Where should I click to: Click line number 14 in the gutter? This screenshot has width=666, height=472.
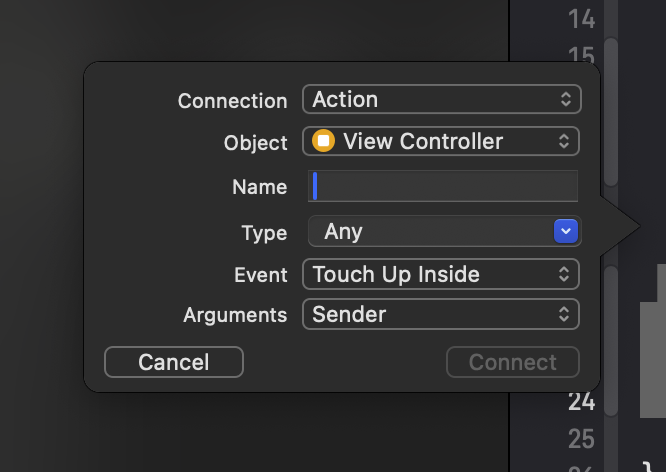[581, 18]
